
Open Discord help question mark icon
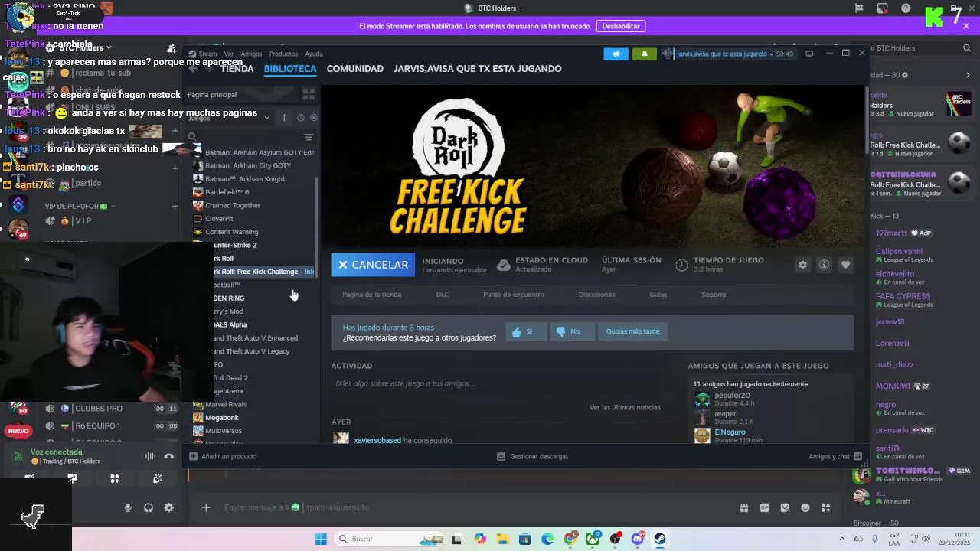906,8
